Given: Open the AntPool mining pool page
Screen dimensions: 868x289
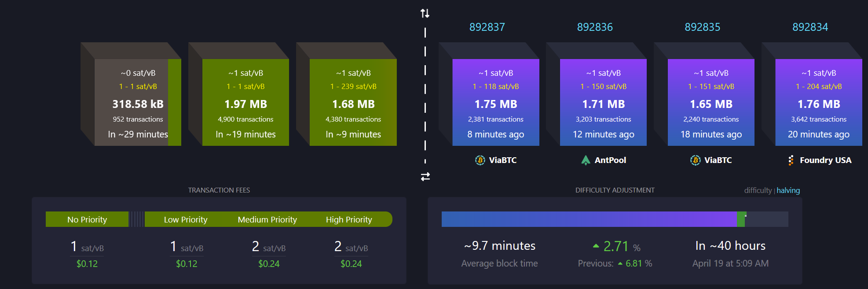Looking at the screenshot, I should [x=610, y=160].
